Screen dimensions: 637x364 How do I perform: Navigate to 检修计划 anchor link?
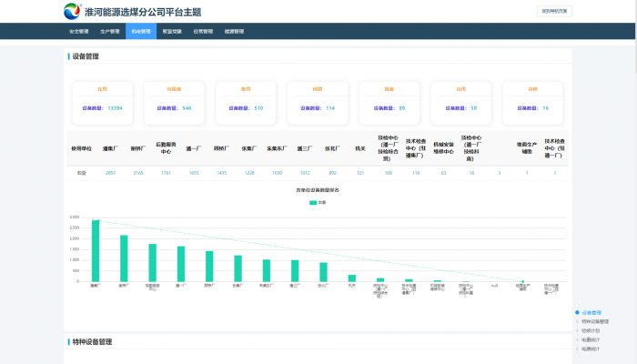(x=591, y=330)
